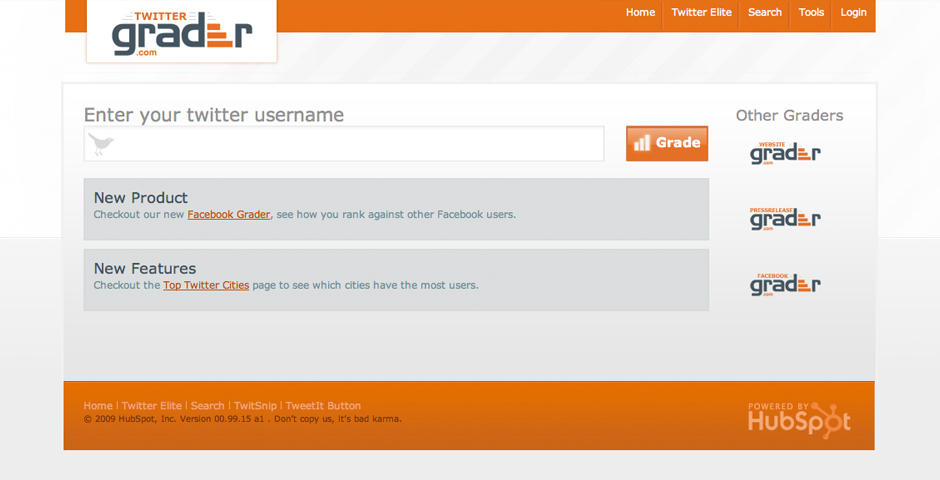Click the Powered by HubSpot logo

(x=799, y=419)
